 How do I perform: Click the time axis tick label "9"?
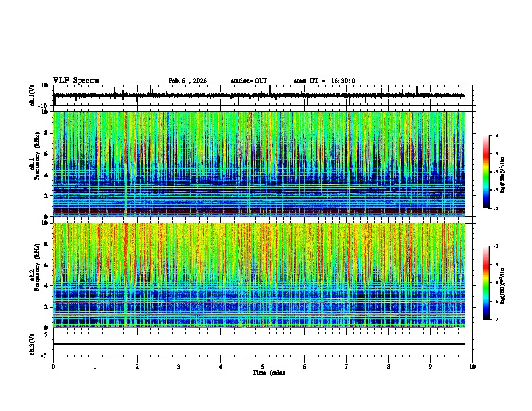[430, 367]
